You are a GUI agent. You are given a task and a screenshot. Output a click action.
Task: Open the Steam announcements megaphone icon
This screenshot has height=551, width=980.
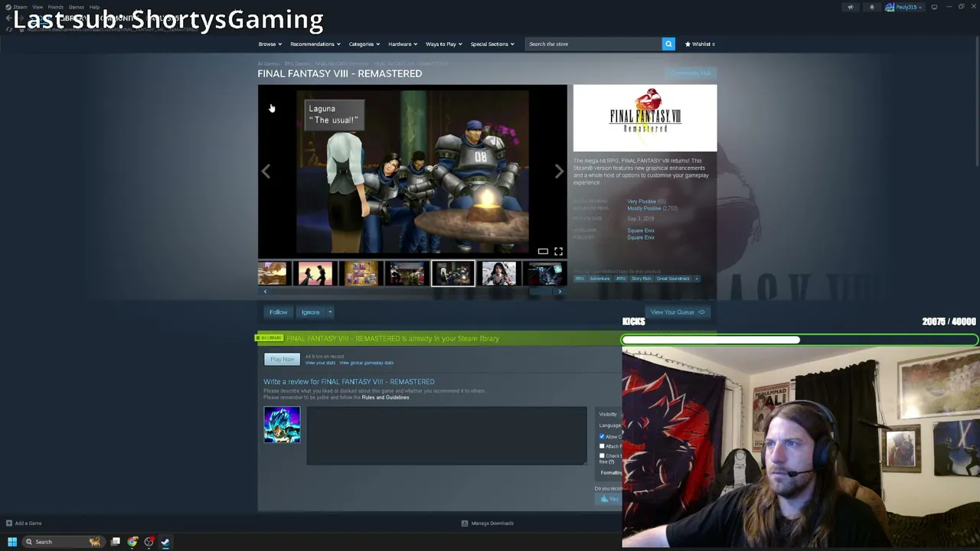[x=850, y=8]
